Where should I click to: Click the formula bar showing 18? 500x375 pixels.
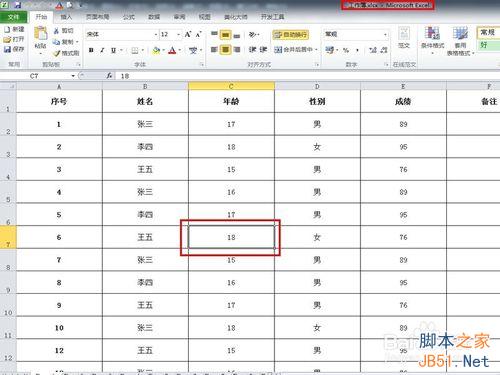point(308,76)
